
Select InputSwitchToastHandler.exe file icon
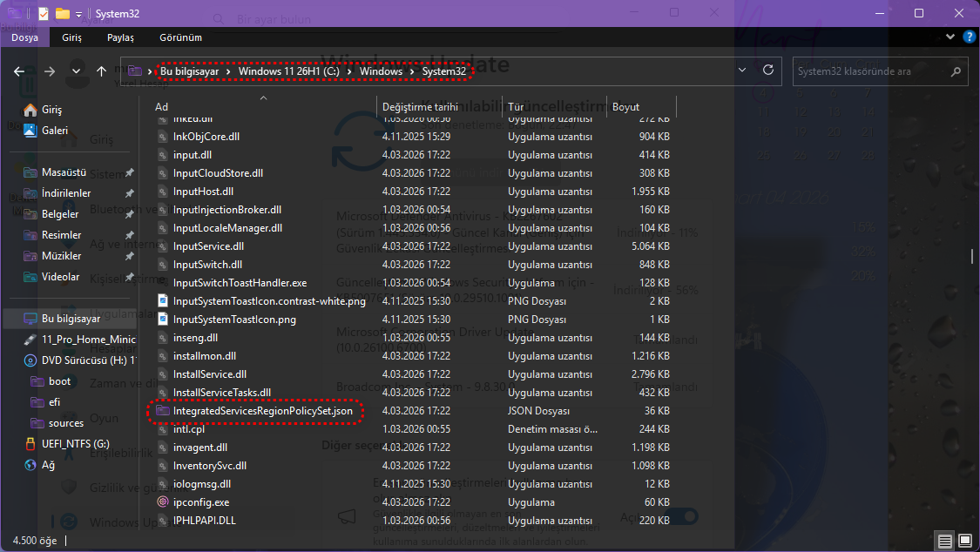coord(163,283)
